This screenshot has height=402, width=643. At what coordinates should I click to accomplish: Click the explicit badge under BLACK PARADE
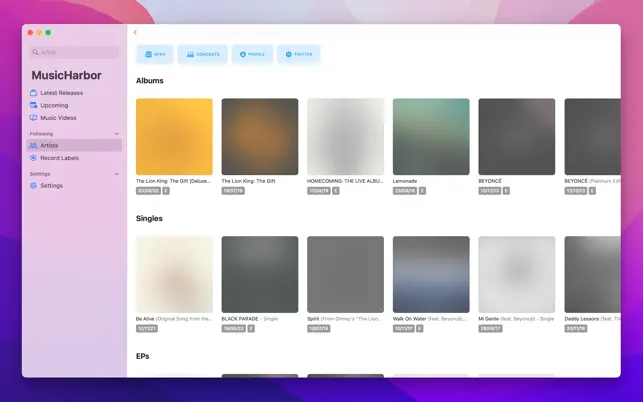point(251,329)
